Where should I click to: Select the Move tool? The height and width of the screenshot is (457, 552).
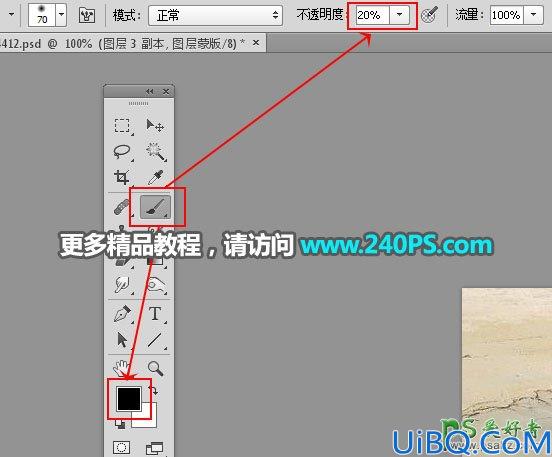click(155, 126)
